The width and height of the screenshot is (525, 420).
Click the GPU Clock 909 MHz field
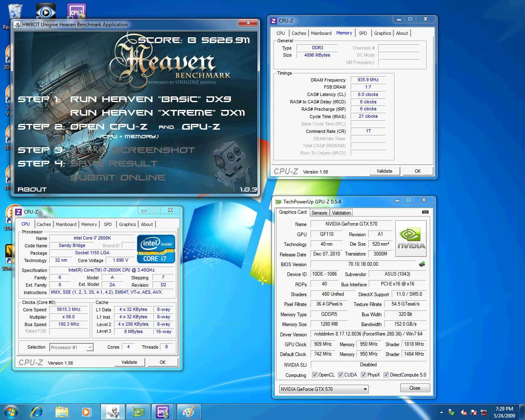[323, 344]
